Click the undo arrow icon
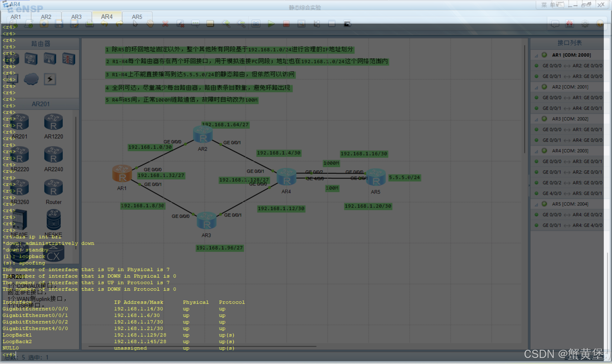Viewport: 612px width, 364px height. click(104, 24)
